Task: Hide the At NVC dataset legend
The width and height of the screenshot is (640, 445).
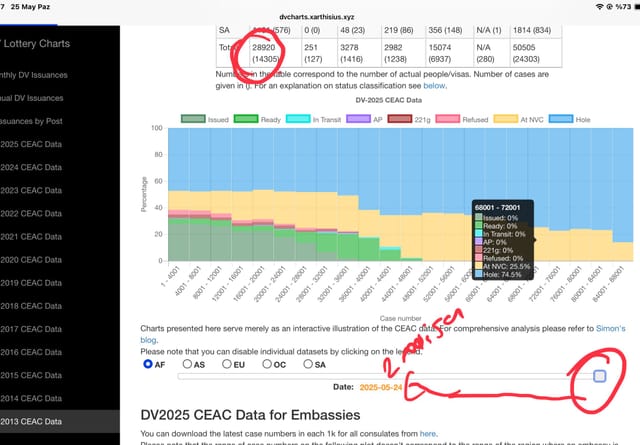Action: [506, 119]
